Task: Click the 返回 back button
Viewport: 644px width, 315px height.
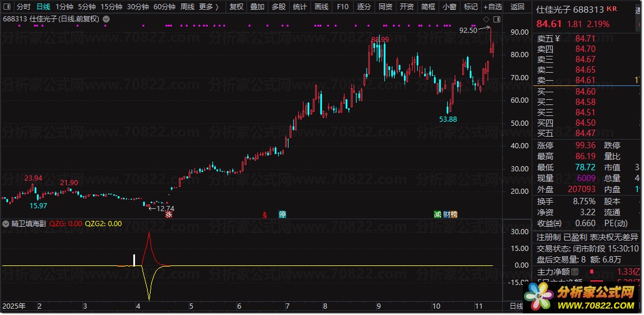Action: [517, 6]
